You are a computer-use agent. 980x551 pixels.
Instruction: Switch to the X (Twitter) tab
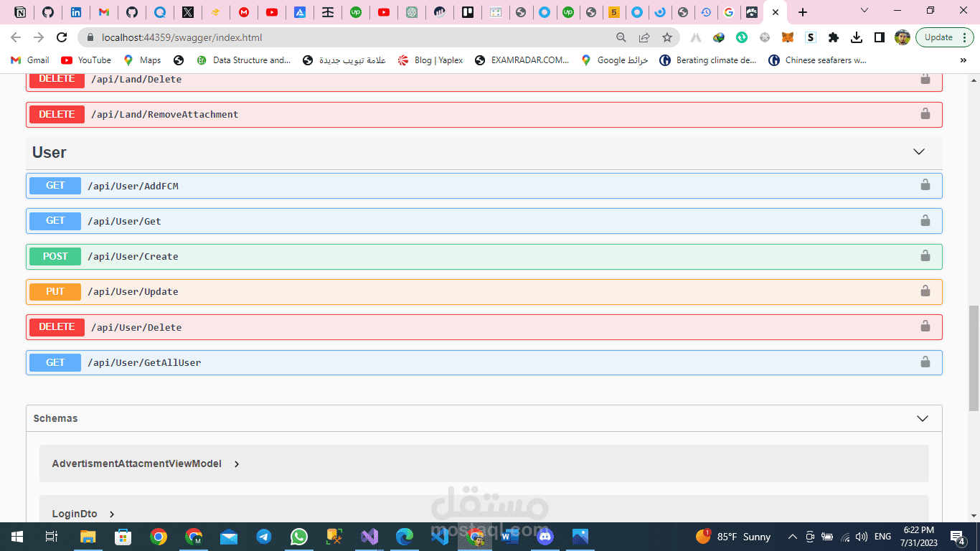coord(188,12)
